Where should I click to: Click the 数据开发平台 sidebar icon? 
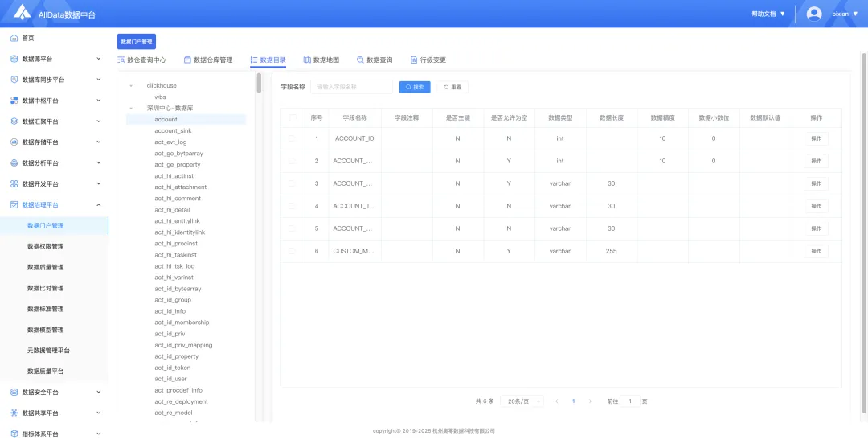(x=14, y=184)
